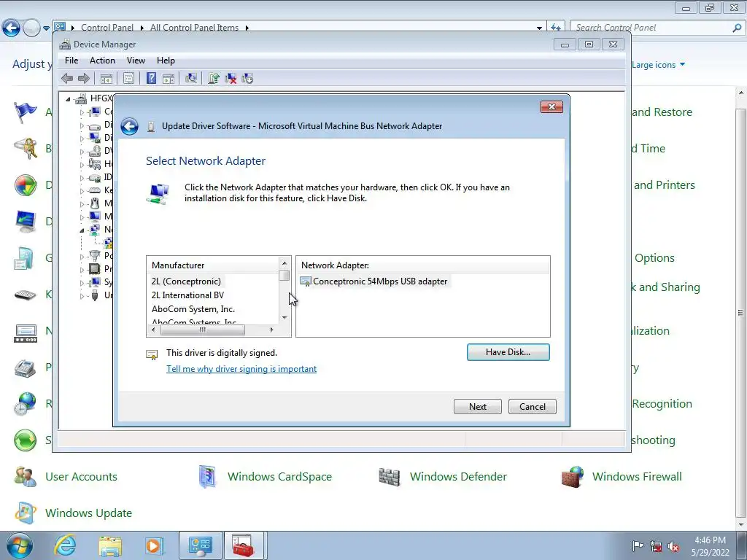Go back using blue wizard back arrow

click(x=129, y=126)
